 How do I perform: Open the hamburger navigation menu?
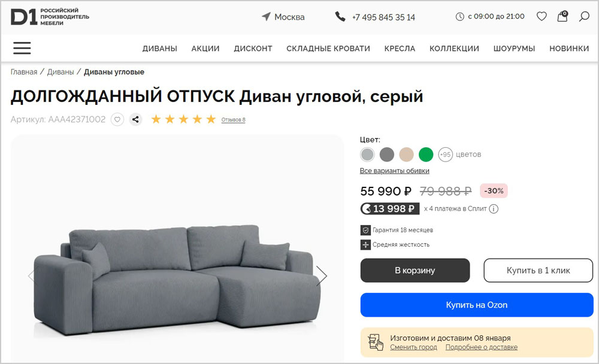coord(22,48)
